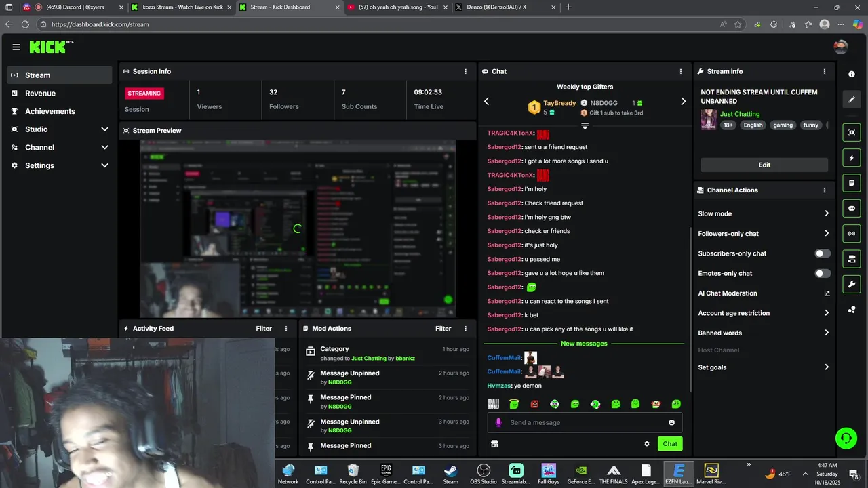Go to Achievements in the sidebar
Image resolution: width=868 pixels, height=488 pixels.
(x=60, y=111)
